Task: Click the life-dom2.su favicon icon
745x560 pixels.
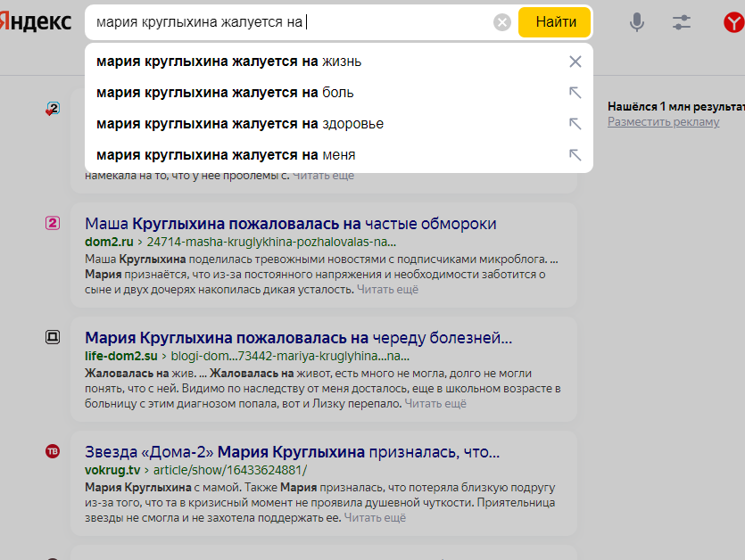Action: [x=53, y=337]
